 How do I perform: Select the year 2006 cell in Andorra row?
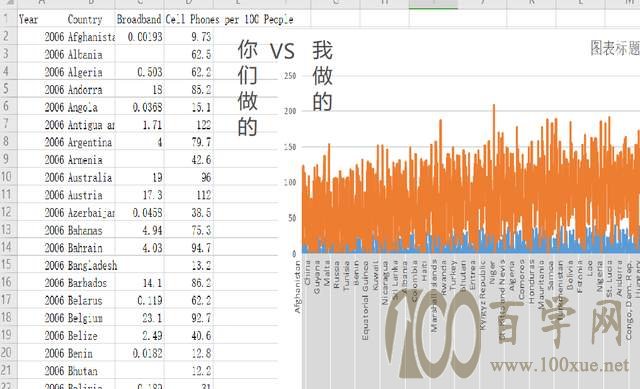point(42,90)
